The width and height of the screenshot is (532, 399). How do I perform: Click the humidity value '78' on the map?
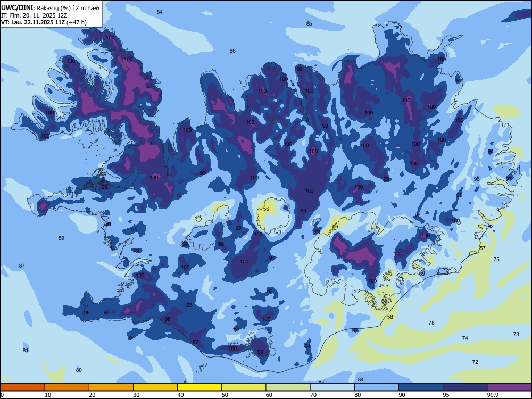431,323
